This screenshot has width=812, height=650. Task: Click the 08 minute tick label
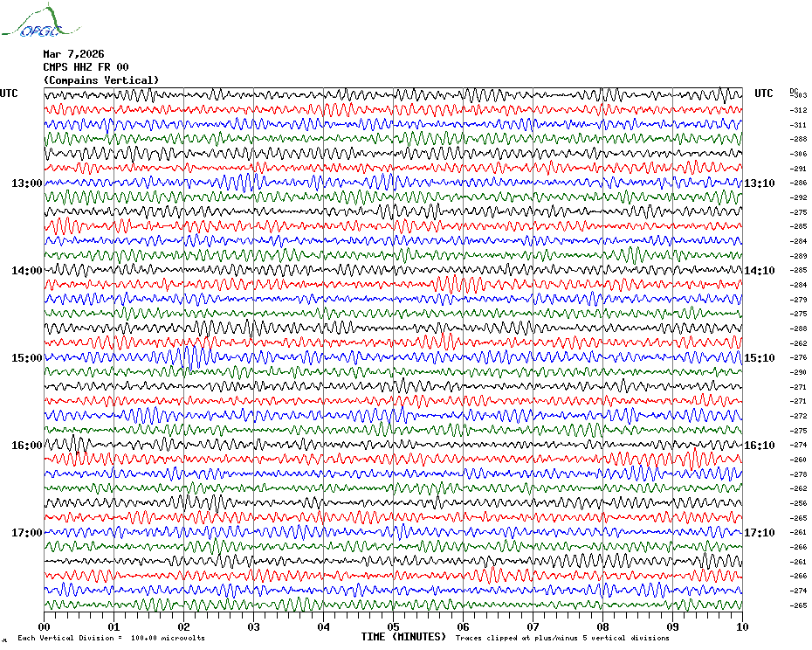[x=602, y=626]
